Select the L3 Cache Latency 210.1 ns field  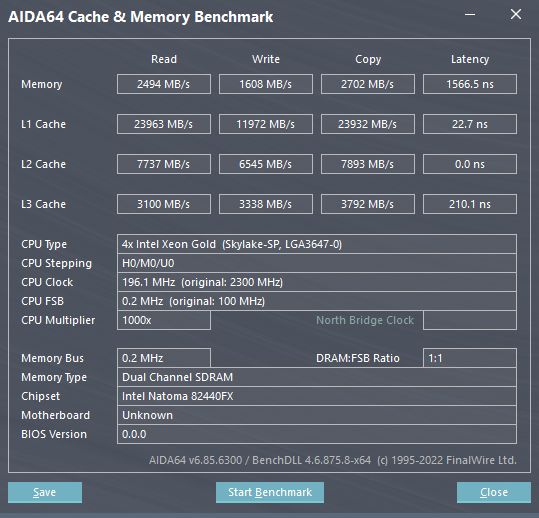point(470,204)
